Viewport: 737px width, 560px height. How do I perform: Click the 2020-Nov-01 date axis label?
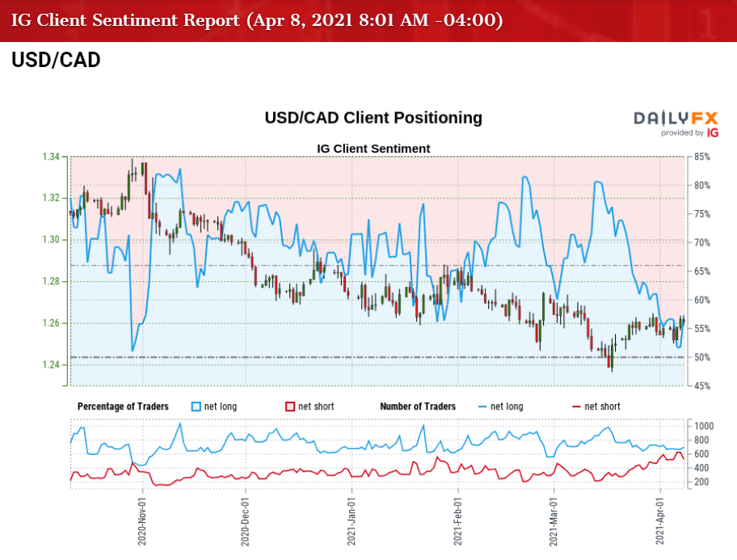point(142,517)
